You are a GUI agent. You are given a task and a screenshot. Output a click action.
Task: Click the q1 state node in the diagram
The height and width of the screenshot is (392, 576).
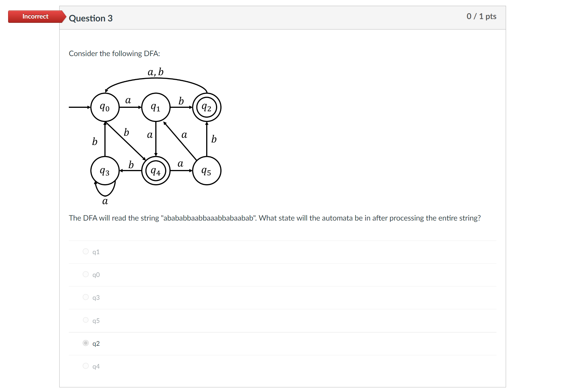[x=156, y=107]
